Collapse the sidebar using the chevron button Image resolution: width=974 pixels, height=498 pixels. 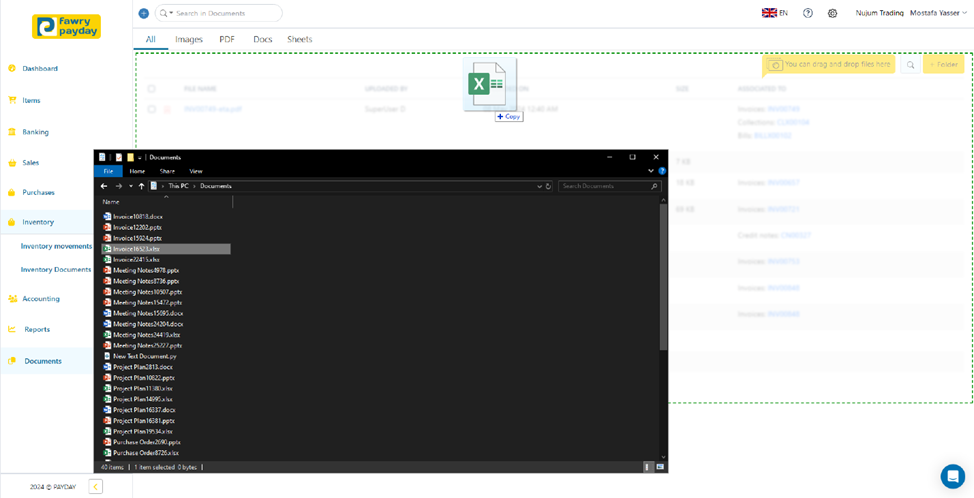(96, 487)
